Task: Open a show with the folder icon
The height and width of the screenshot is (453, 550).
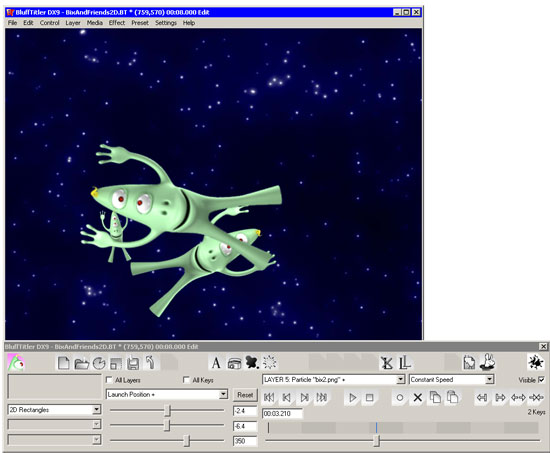Action: coord(81,363)
